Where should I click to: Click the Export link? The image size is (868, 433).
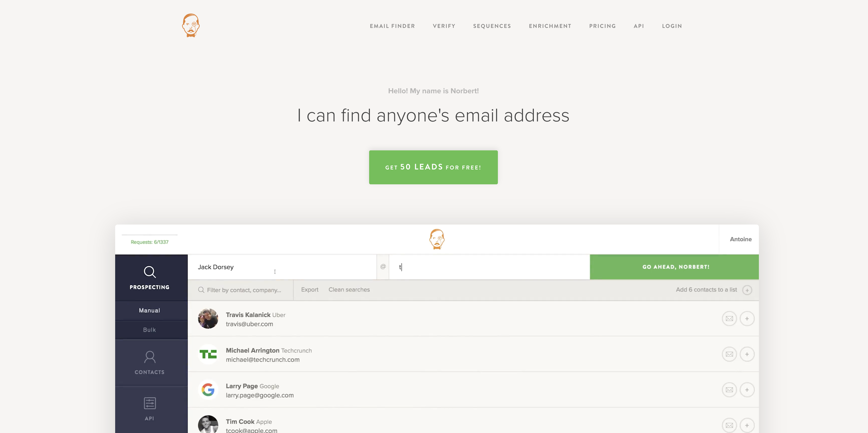309,289
